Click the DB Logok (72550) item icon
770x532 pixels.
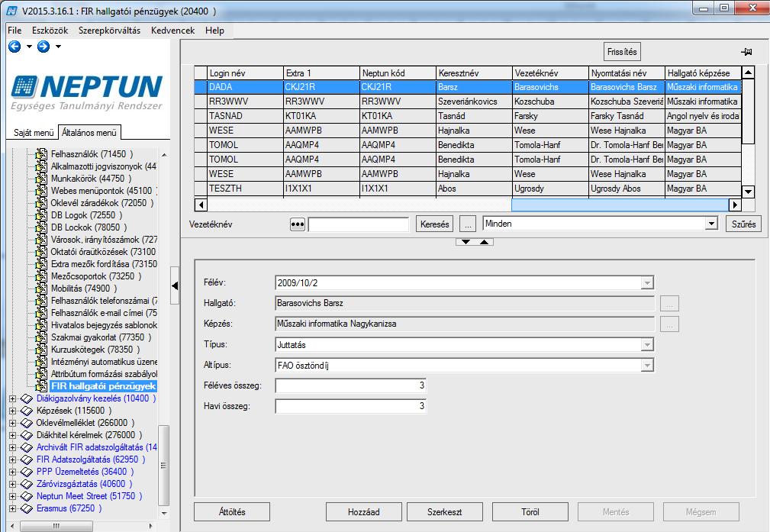[x=42, y=215]
